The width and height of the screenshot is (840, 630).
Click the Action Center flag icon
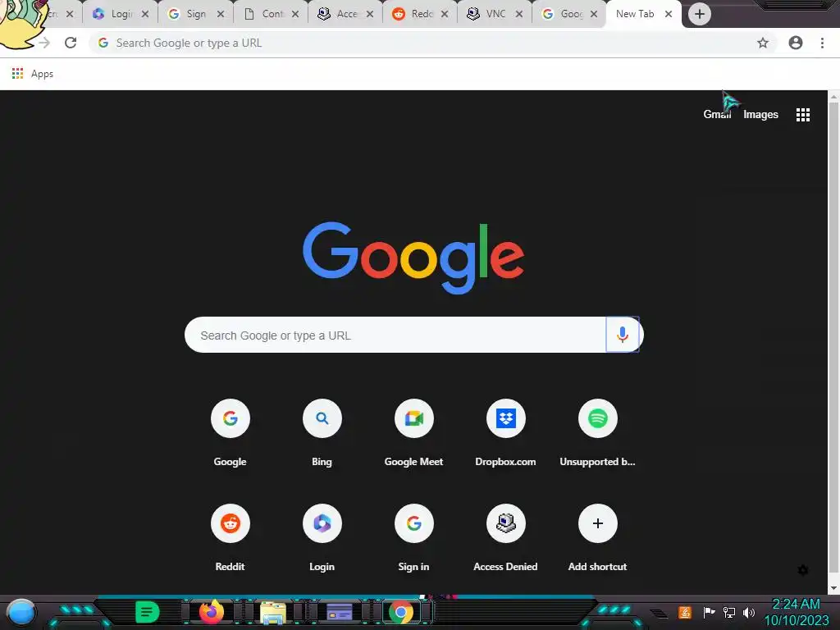[x=709, y=612]
